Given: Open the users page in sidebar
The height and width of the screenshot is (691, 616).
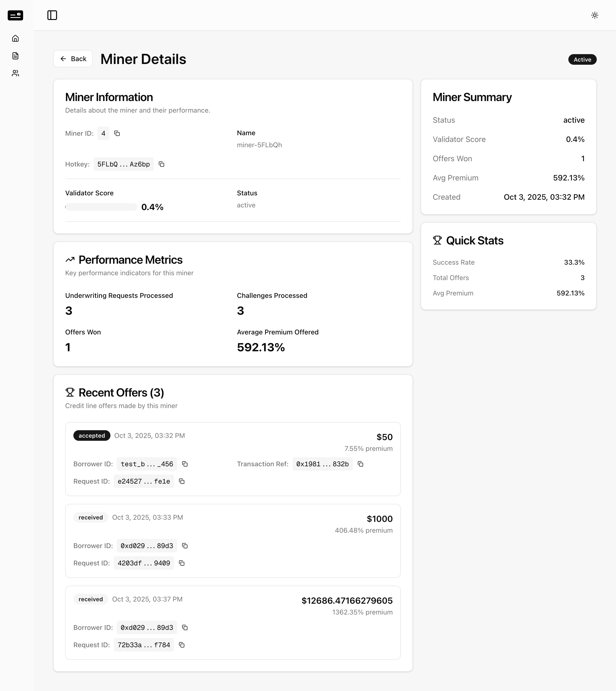Looking at the screenshot, I should click(x=15, y=73).
